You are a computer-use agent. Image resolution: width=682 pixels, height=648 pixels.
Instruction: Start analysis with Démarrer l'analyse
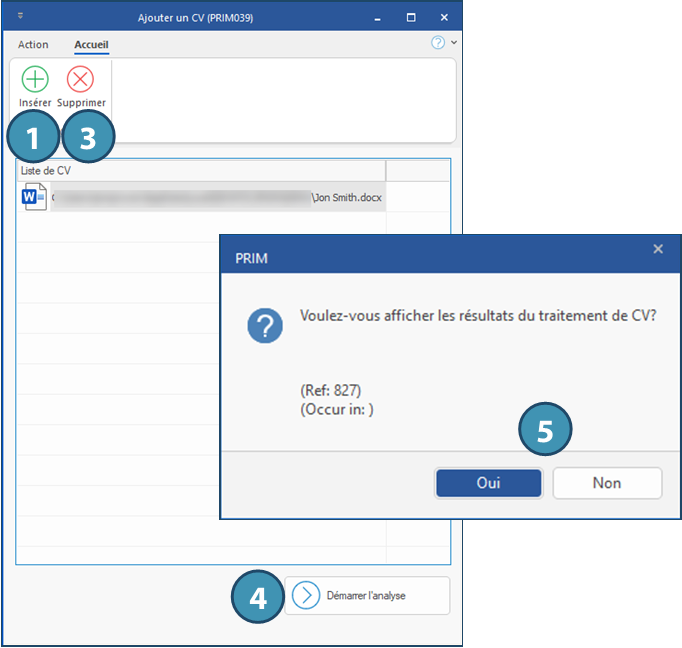pos(366,596)
